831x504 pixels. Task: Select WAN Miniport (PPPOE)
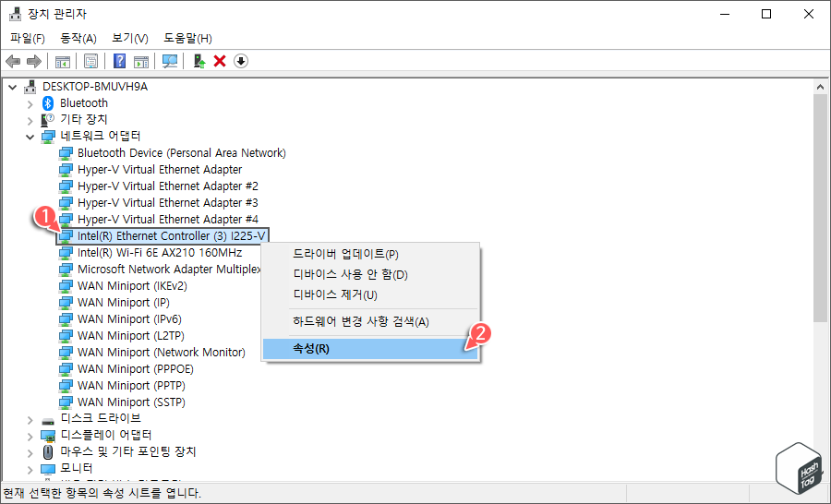pyautogui.click(x=136, y=369)
